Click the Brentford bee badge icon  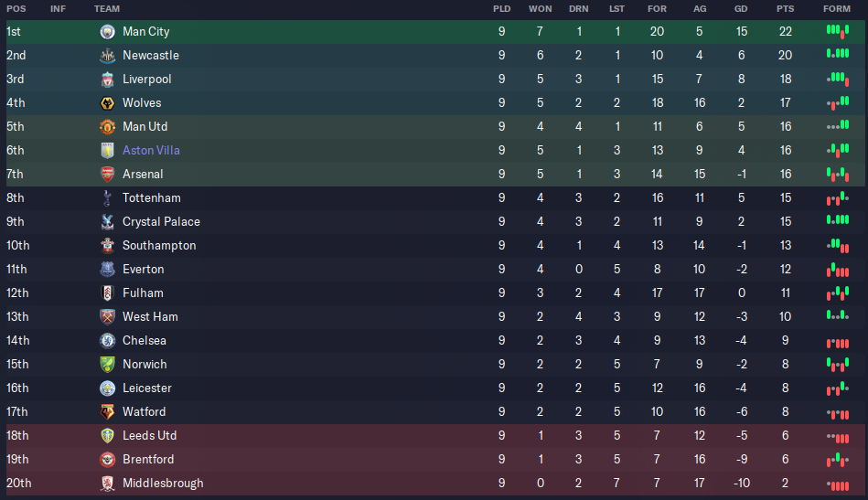(x=107, y=460)
